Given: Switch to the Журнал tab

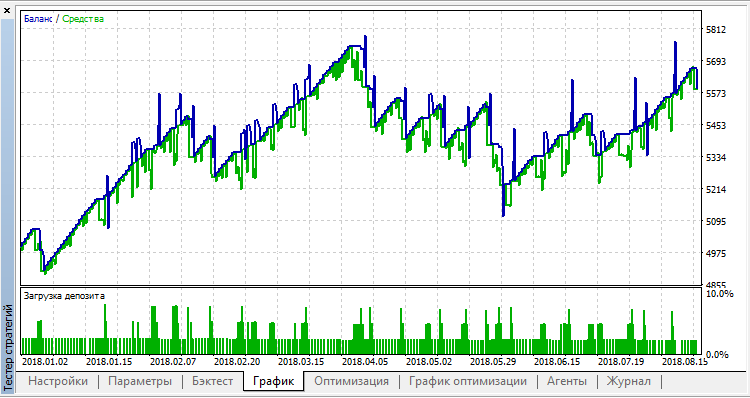Looking at the screenshot, I should pos(629,381).
